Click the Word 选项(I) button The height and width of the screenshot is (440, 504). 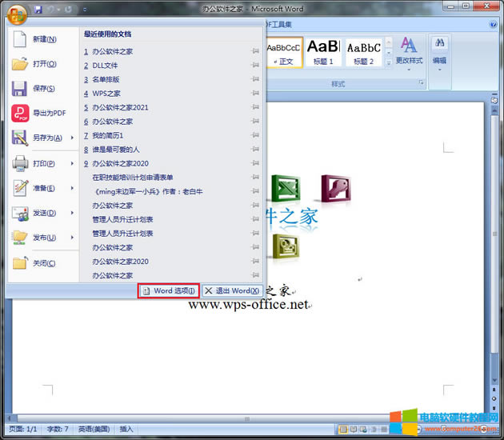(x=169, y=291)
